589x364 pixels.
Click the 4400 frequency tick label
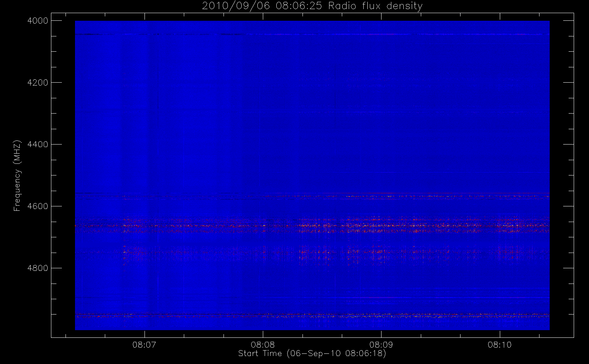click(38, 145)
